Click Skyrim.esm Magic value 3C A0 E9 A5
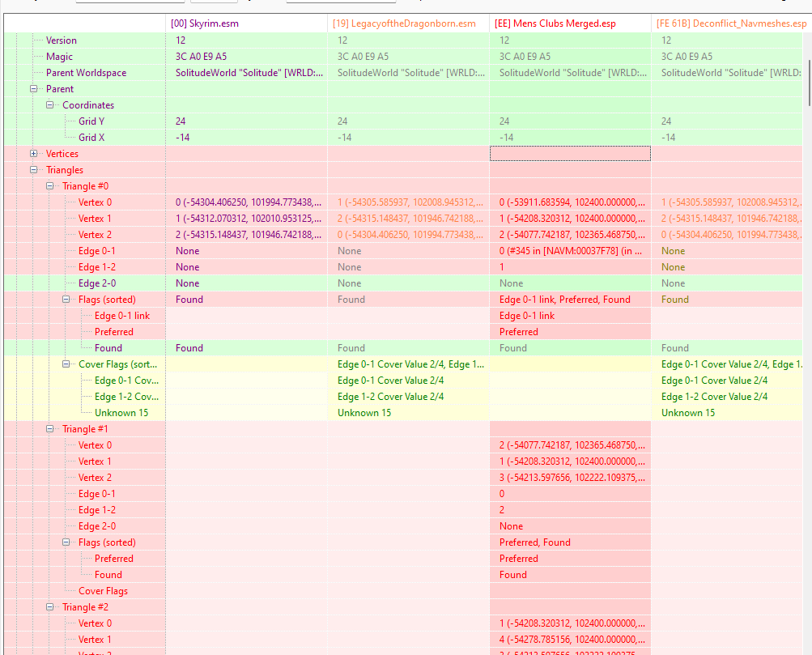812x655 pixels. (201, 57)
